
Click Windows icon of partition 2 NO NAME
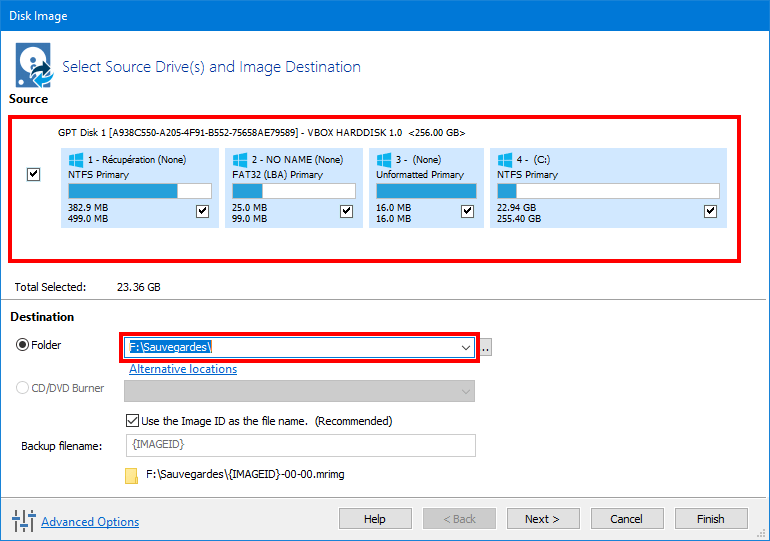click(240, 160)
